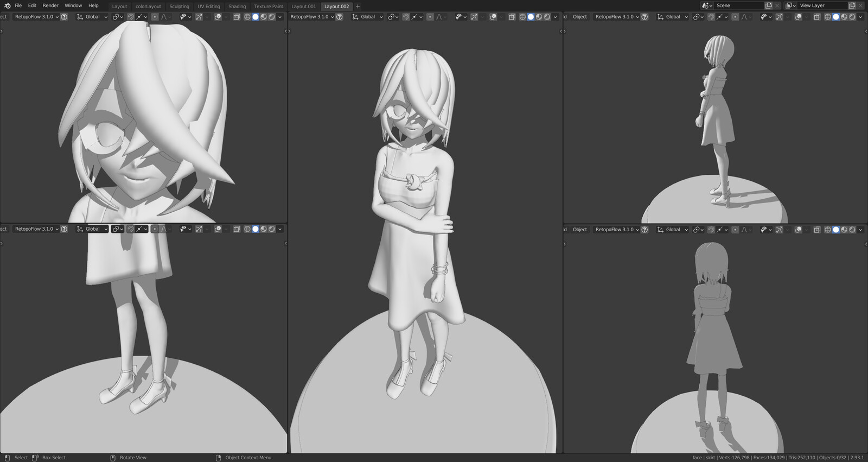Click RetopoFlow help icon in side-view viewport
The height and width of the screenshot is (462, 868).
click(644, 17)
